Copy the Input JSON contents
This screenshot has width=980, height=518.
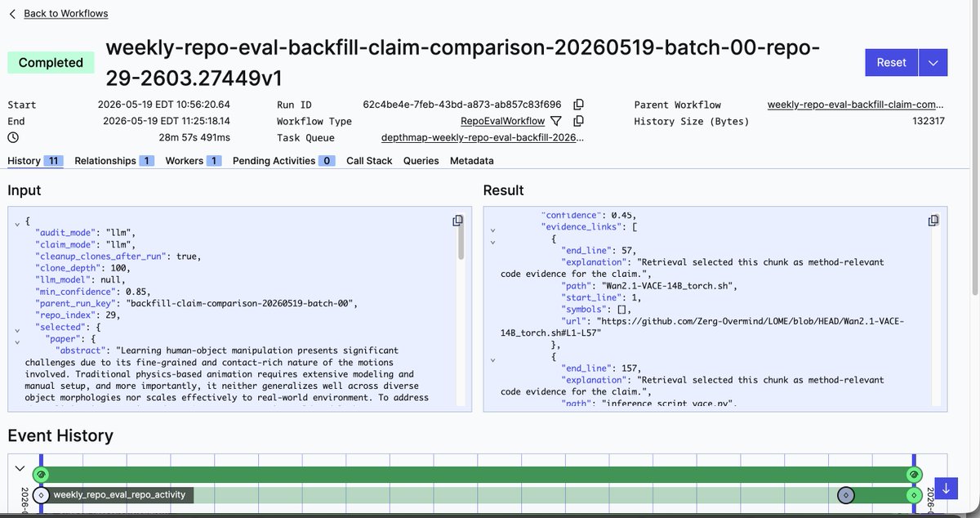tap(458, 221)
